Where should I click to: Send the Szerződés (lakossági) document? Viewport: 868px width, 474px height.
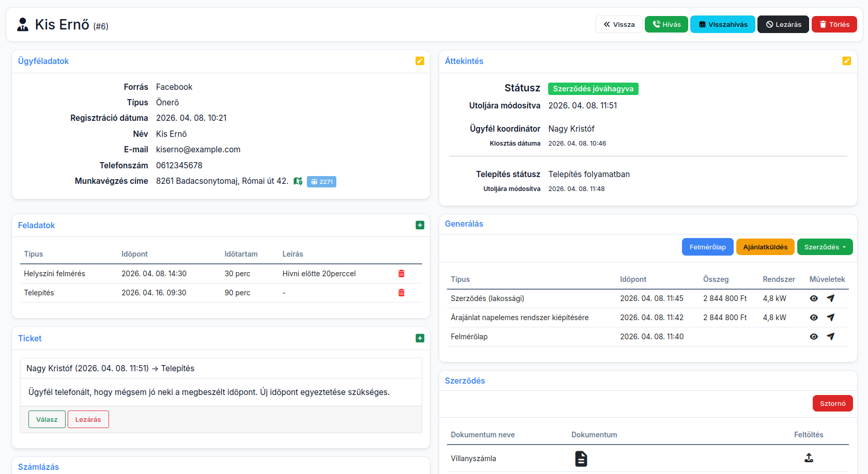[x=830, y=298]
